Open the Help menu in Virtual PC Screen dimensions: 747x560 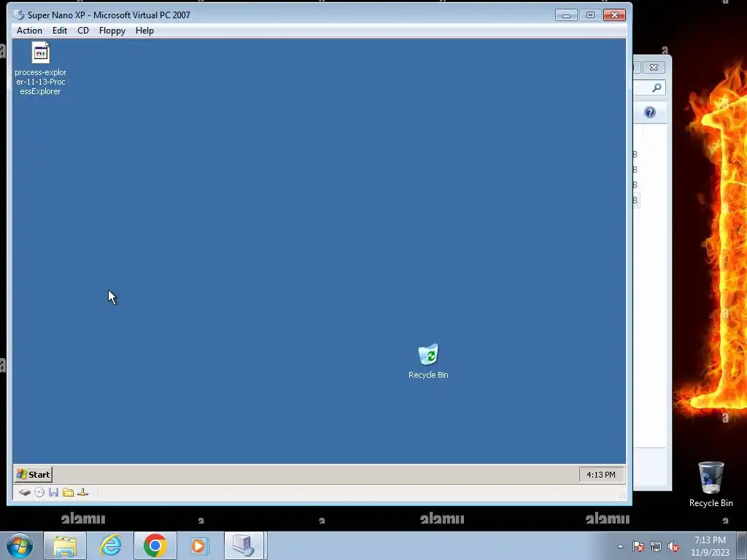click(144, 31)
